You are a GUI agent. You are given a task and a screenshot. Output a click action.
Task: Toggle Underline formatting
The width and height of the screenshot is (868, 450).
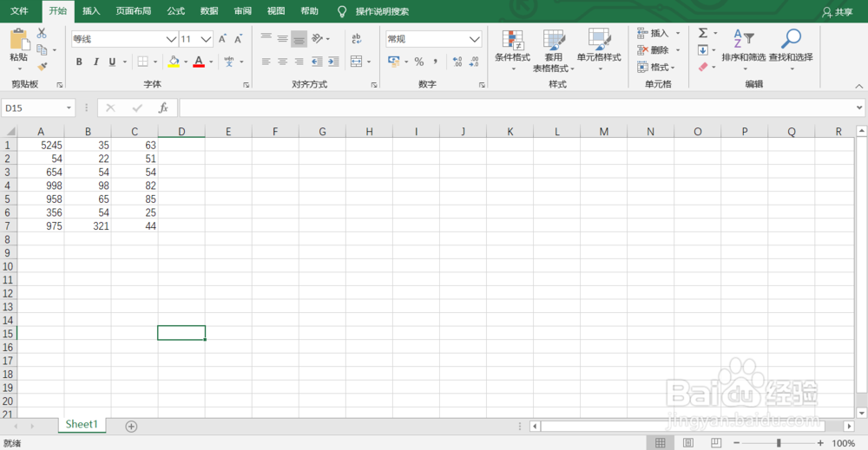coord(112,62)
